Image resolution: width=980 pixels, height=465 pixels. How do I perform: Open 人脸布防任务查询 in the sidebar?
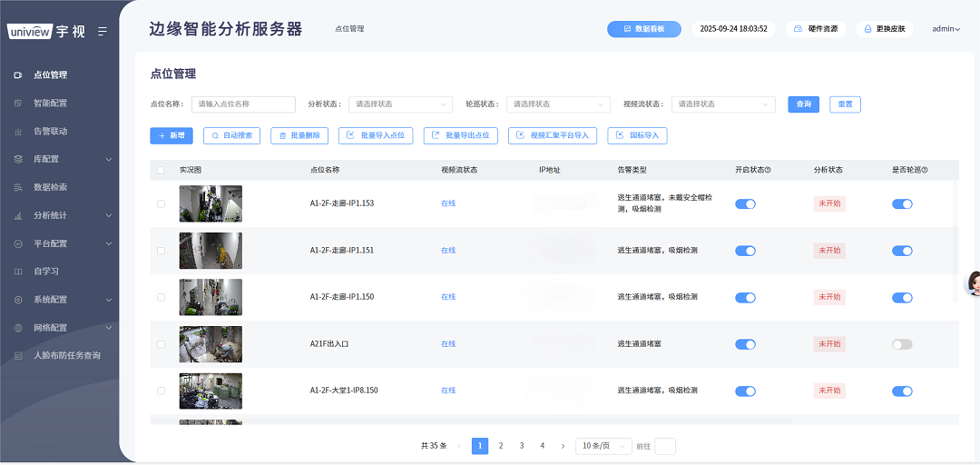[x=66, y=356]
